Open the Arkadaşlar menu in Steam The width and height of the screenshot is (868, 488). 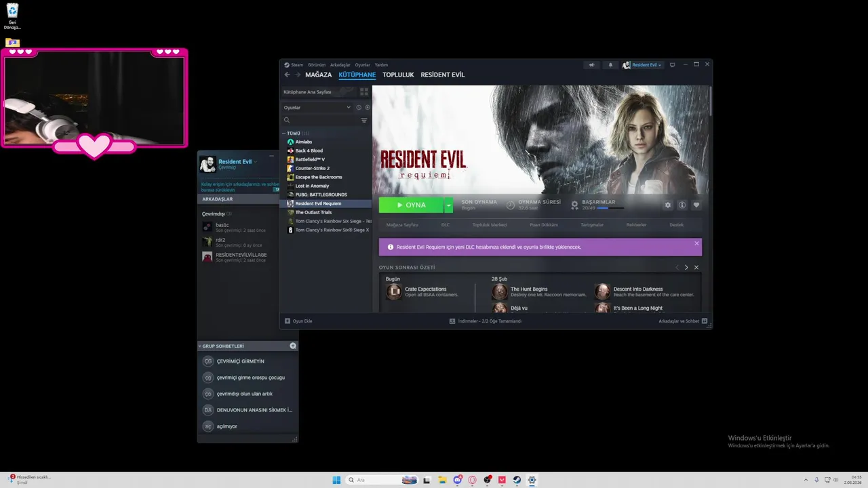point(340,65)
